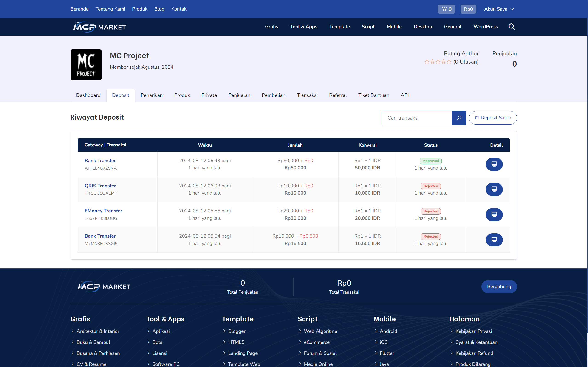Viewport: 588px width, 367px height.
Task: Click the MC Project avatar image
Action: pos(86,64)
